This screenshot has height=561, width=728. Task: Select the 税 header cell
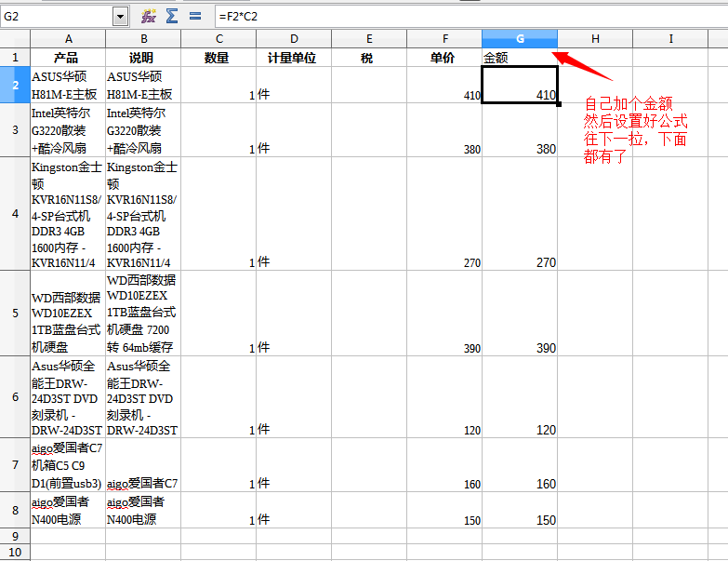point(368,58)
